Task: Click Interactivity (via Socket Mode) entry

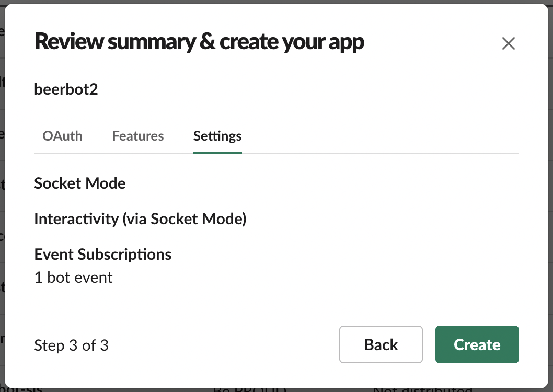Action: tap(140, 219)
